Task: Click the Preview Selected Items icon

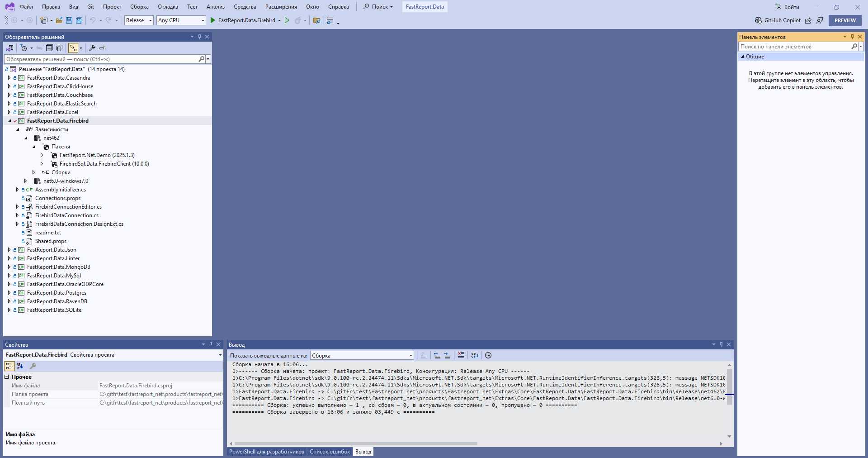Action: point(102,48)
